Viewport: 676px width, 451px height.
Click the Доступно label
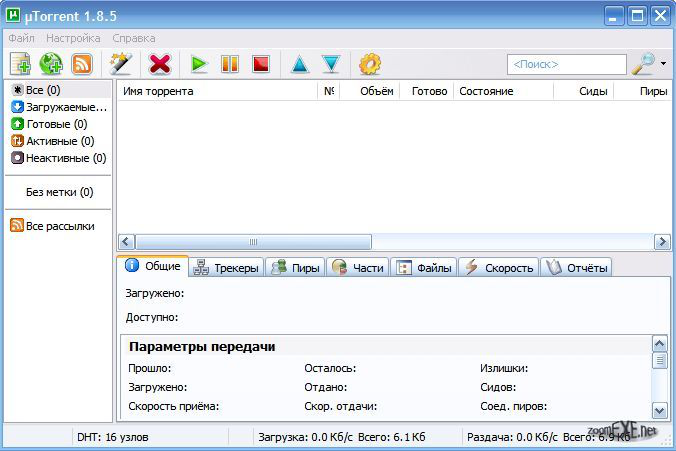click(x=152, y=317)
